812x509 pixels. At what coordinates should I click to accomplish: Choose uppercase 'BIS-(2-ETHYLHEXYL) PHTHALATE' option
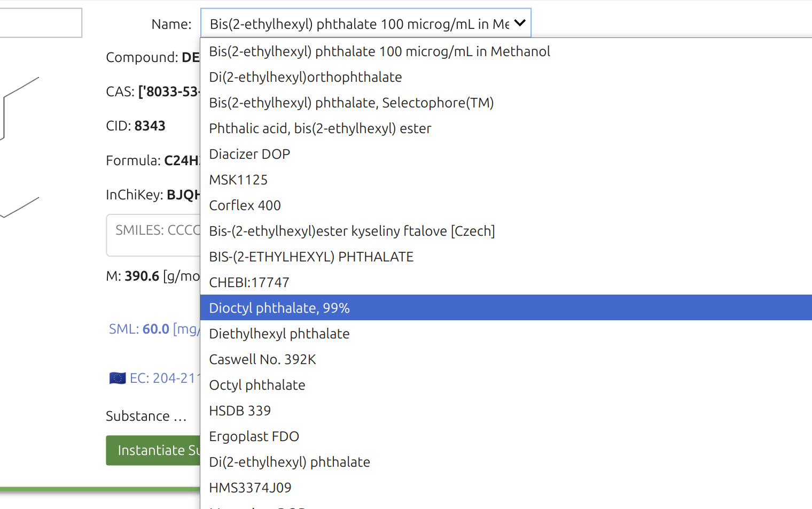506,257
